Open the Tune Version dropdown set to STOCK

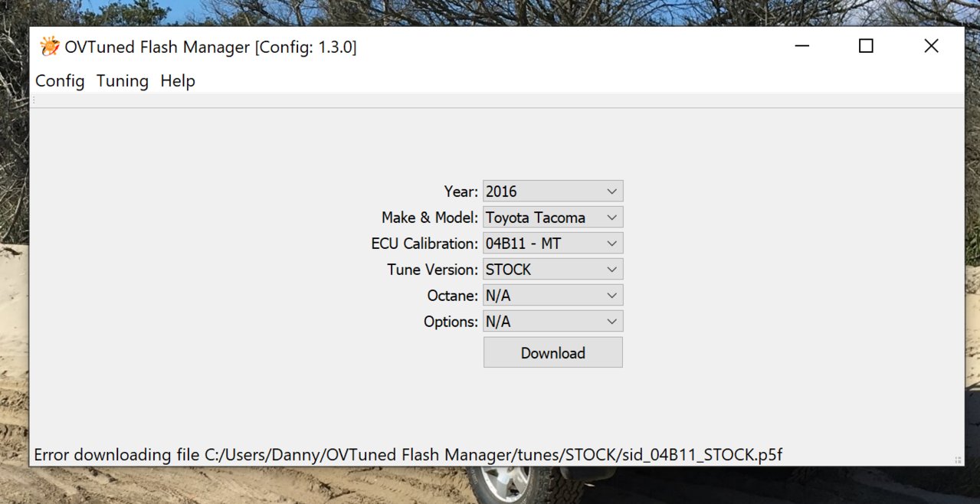[x=552, y=270]
